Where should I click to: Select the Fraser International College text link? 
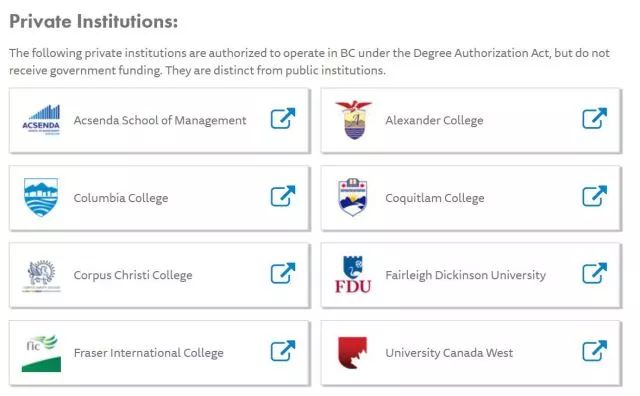pos(149,353)
